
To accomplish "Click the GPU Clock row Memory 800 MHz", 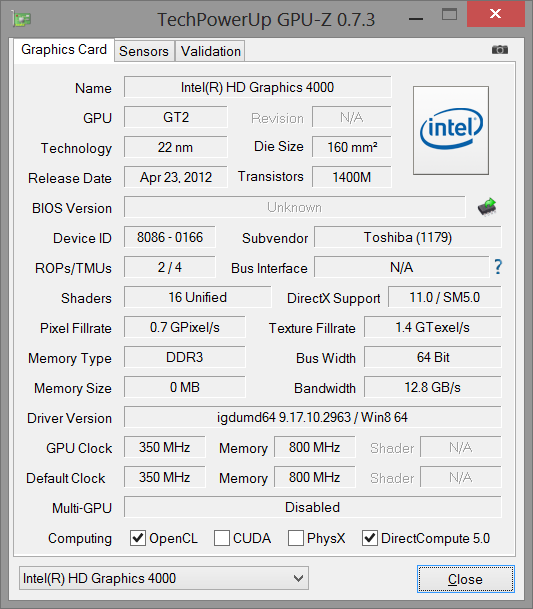I will coord(315,447).
